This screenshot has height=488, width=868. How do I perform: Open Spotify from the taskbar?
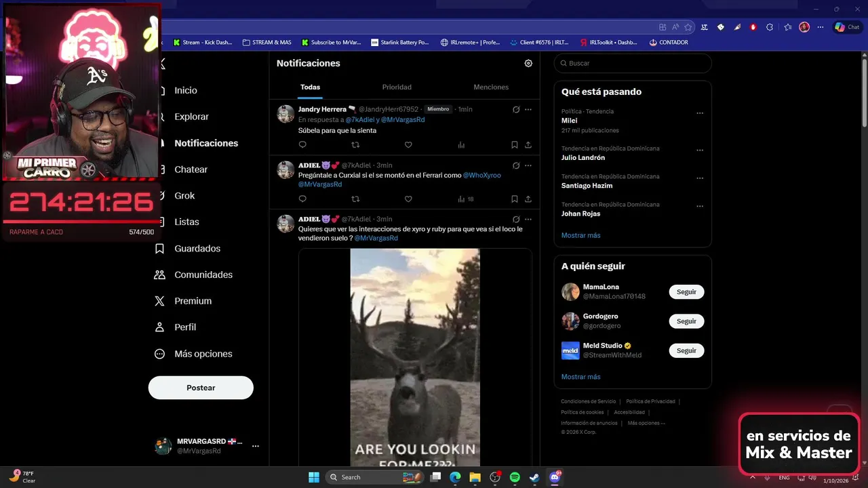pos(515,477)
